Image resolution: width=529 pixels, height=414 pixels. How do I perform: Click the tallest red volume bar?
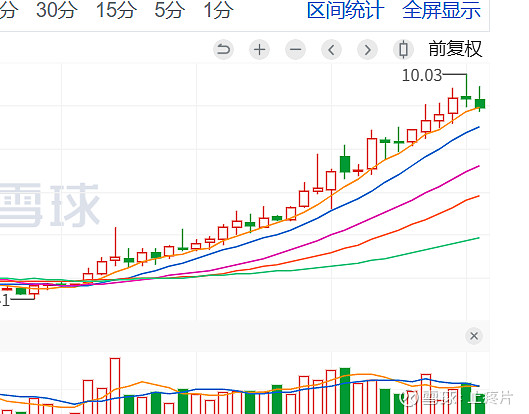point(115,386)
